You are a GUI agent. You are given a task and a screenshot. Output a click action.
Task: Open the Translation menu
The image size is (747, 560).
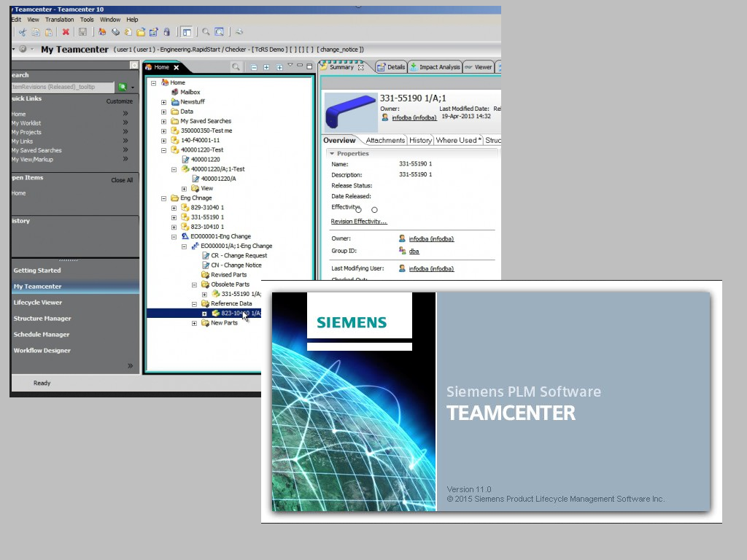pyautogui.click(x=60, y=20)
